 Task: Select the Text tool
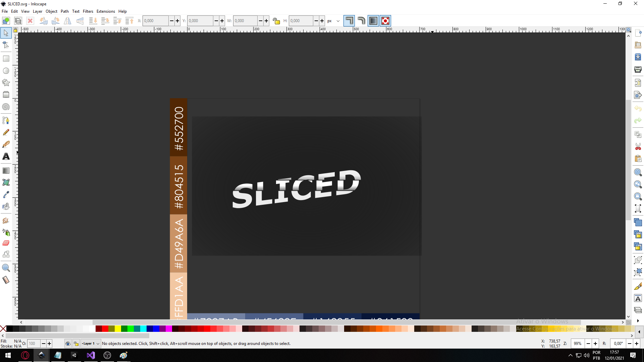tap(6, 157)
